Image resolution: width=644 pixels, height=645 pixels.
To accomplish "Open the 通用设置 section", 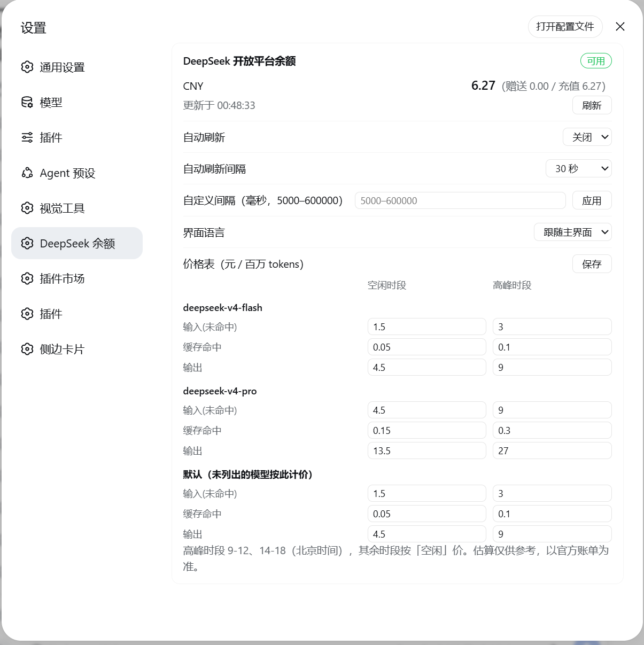I will tap(77, 67).
